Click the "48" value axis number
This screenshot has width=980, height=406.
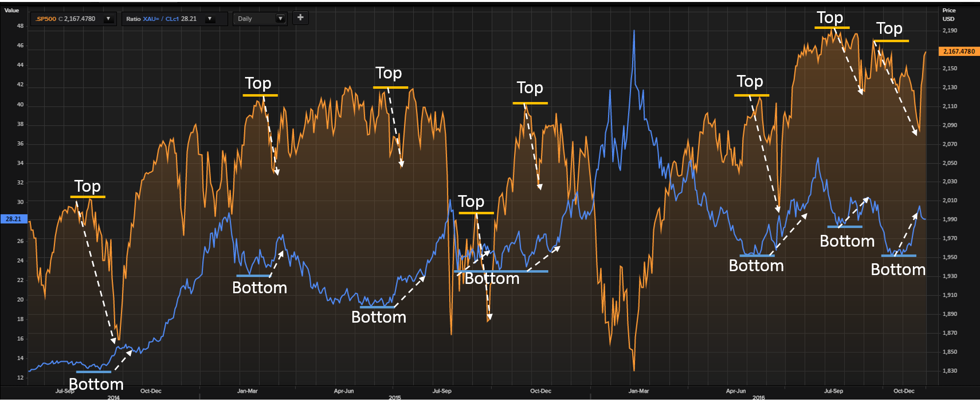click(x=20, y=26)
